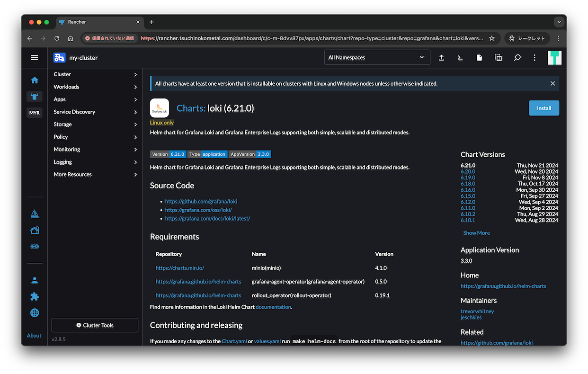This screenshot has height=374, width=588.
Task: Go to Home via house icon
Action: tap(35, 80)
